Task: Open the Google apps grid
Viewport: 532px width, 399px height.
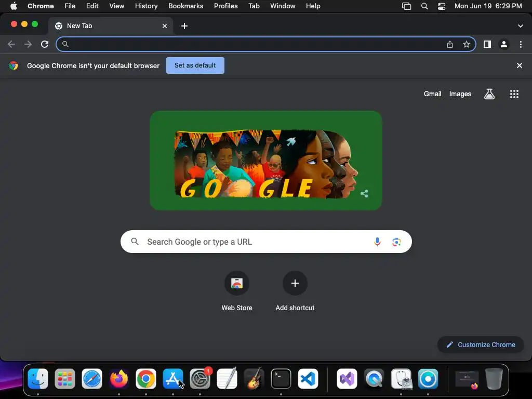Action: coord(514,94)
